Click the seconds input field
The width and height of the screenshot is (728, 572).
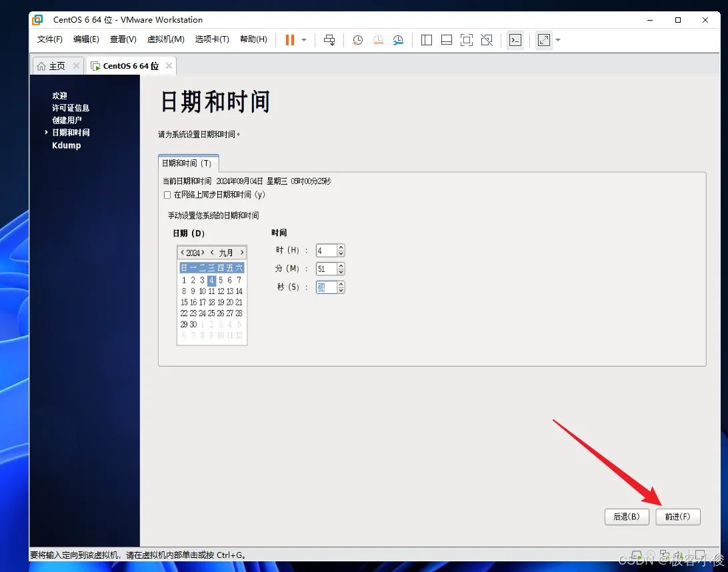click(327, 287)
